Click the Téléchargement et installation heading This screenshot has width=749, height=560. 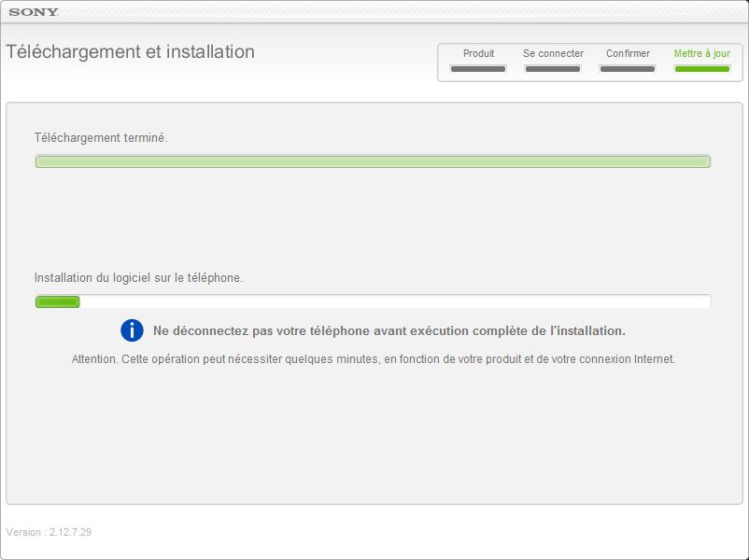(x=130, y=51)
